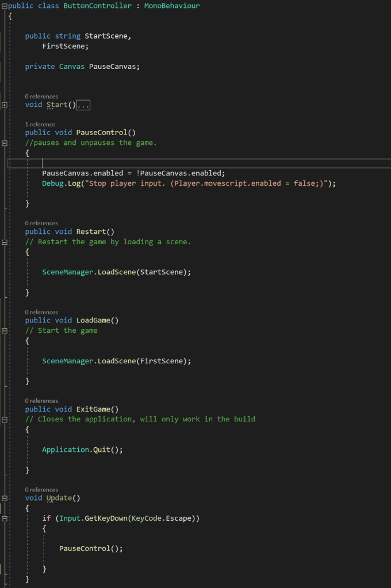Open "0 references" link above Restart
The width and height of the screenshot is (391, 588).
point(41,223)
